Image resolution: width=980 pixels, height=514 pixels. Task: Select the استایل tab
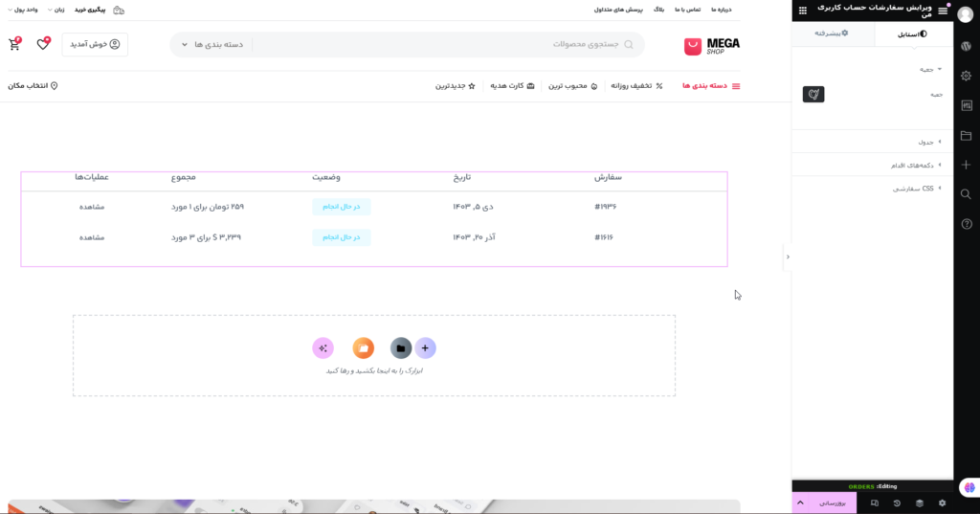[x=912, y=34]
